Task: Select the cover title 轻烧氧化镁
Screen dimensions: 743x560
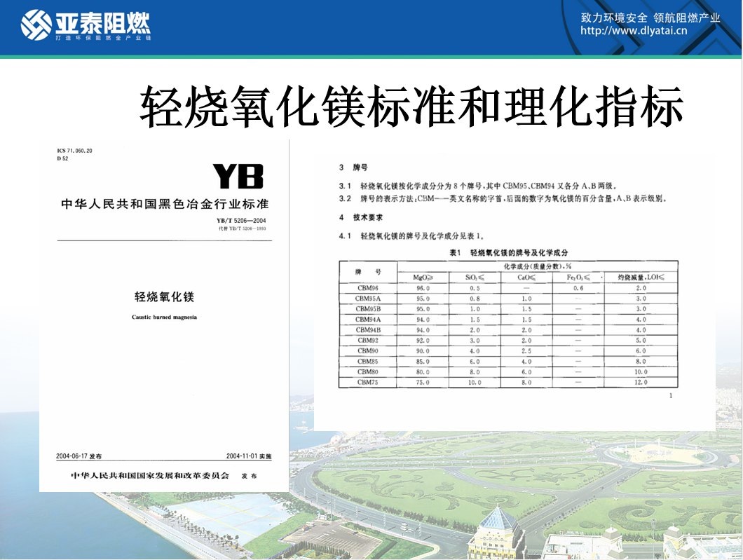Action: [165, 297]
